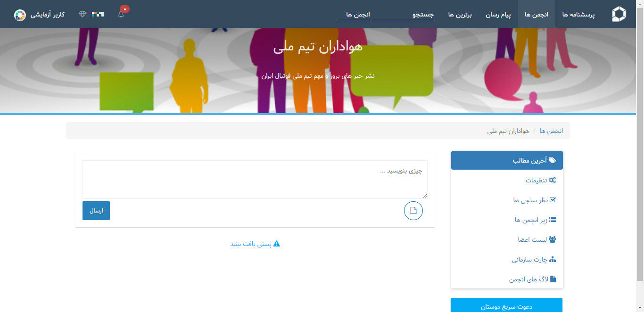
Task: Click the diamond points icon
Action: (83, 15)
